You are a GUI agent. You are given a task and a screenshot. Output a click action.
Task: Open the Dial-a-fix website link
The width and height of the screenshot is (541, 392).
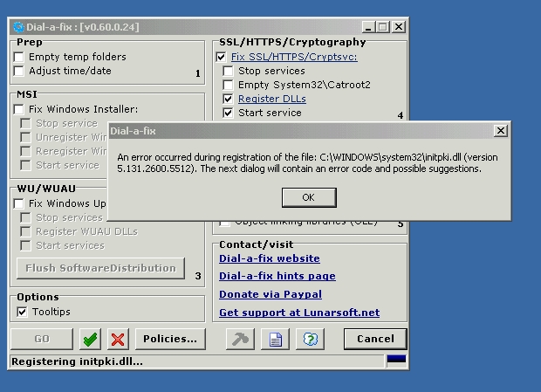[270, 258]
